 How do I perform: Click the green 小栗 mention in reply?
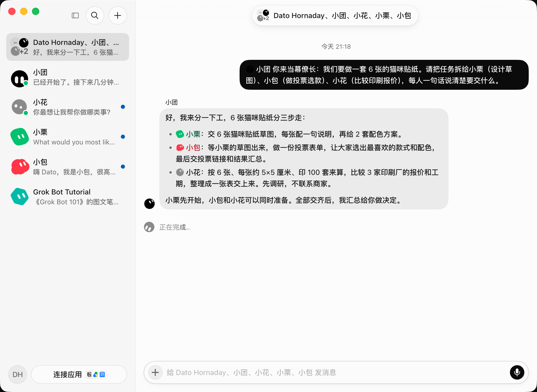[x=188, y=134]
